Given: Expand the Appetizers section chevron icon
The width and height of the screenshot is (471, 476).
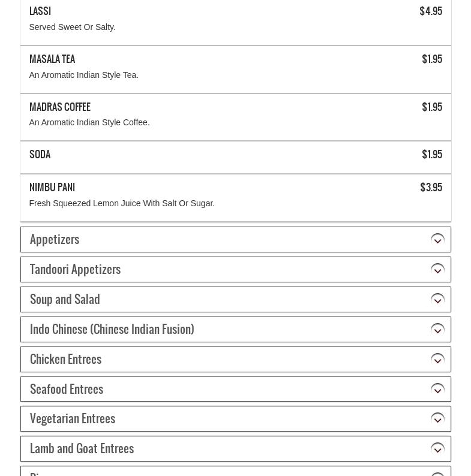Looking at the screenshot, I should pyautogui.click(x=437, y=240).
